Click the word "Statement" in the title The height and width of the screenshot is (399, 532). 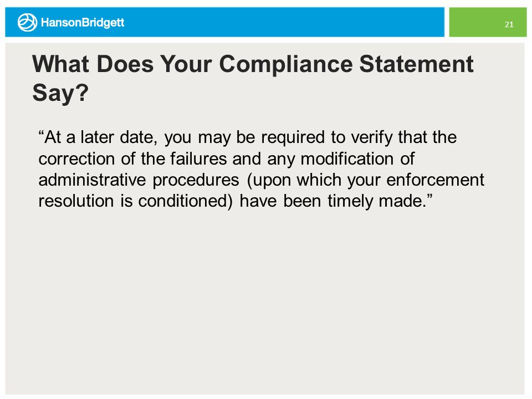pyautogui.click(x=416, y=64)
